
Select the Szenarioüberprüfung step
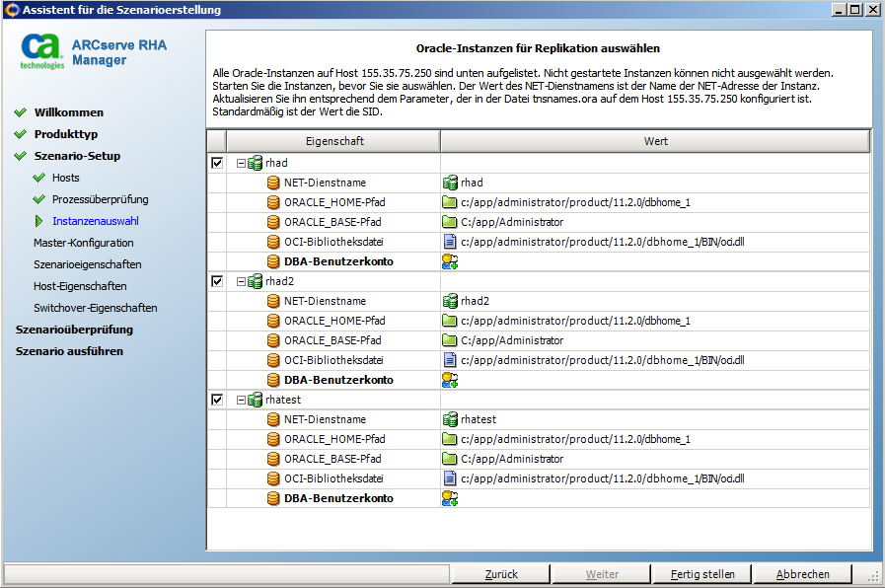75,330
